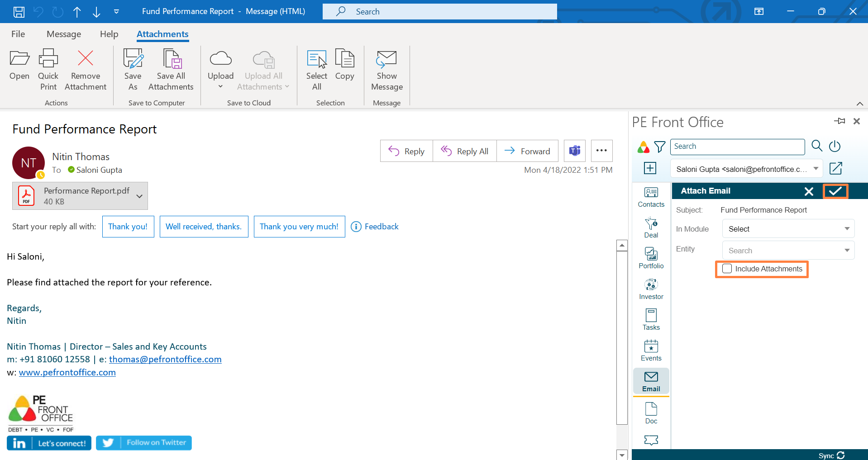The height and width of the screenshot is (460, 868).
Task: Pin the PE Front Office pane
Action: point(839,121)
